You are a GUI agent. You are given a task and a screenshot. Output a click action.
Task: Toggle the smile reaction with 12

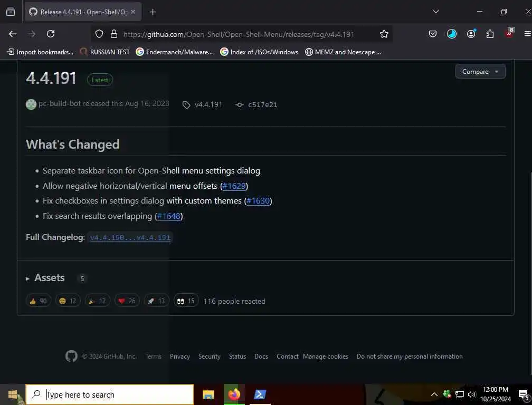[68, 301]
